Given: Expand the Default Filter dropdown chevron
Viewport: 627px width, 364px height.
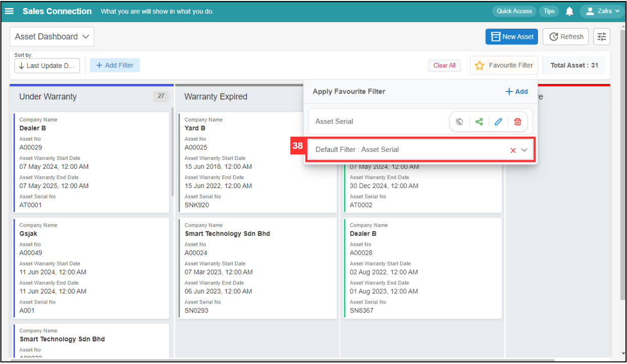Looking at the screenshot, I should pos(524,150).
